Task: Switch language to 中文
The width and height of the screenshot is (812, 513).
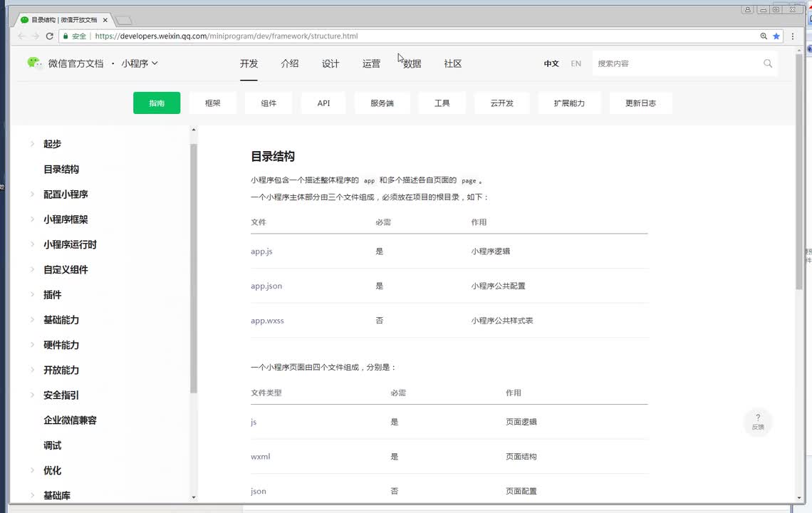Action: click(x=551, y=63)
